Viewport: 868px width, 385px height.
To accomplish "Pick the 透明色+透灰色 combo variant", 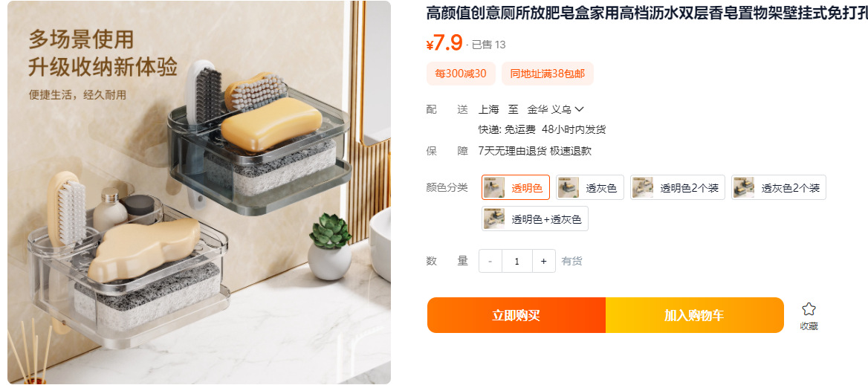I will 535,219.
